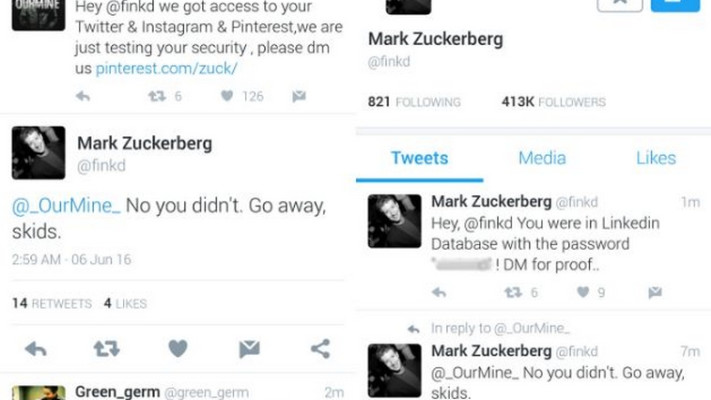The height and width of the screenshot is (400, 711).
Task: Retweet the OurMine tweet with 6 retweets
Action: click(157, 97)
